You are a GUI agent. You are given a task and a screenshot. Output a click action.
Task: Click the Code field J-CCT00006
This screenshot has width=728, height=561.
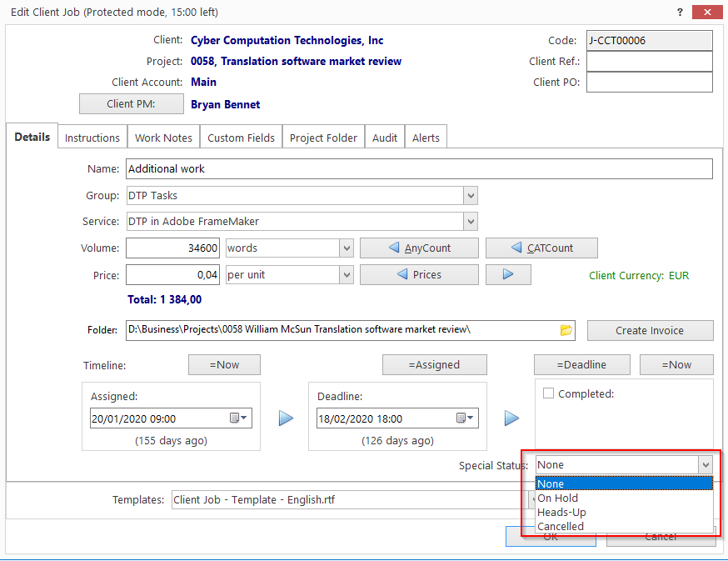pos(650,41)
